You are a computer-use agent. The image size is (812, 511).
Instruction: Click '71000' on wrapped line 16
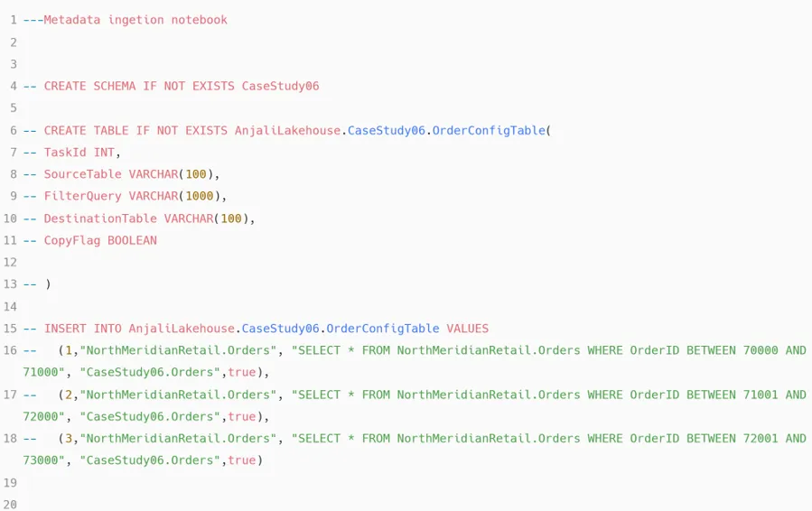tap(41, 372)
